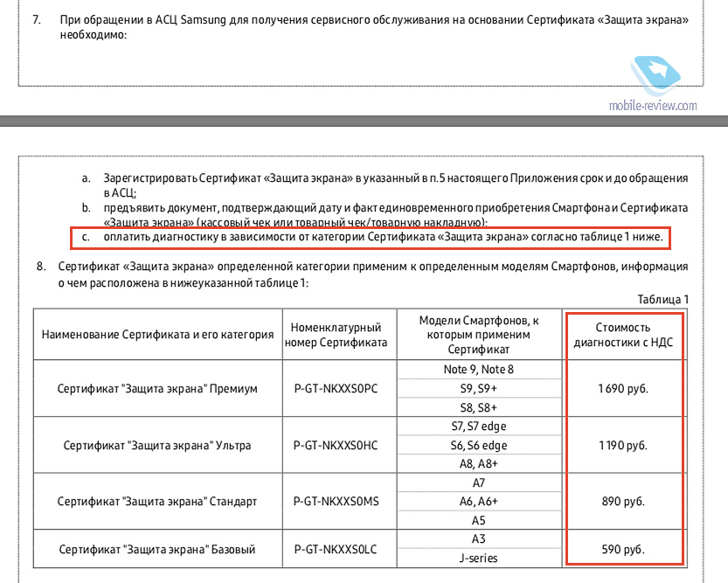Select the "890 руб." diagnostics price
Image resolution: width=728 pixels, height=583 pixels.
(x=623, y=502)
